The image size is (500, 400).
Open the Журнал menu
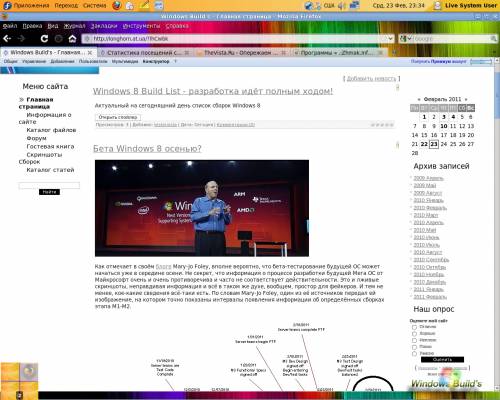(75, 26)
